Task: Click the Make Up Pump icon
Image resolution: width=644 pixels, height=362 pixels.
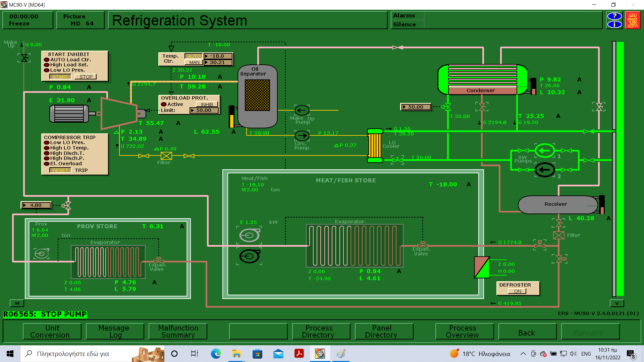Action: [x=302, y=110]
